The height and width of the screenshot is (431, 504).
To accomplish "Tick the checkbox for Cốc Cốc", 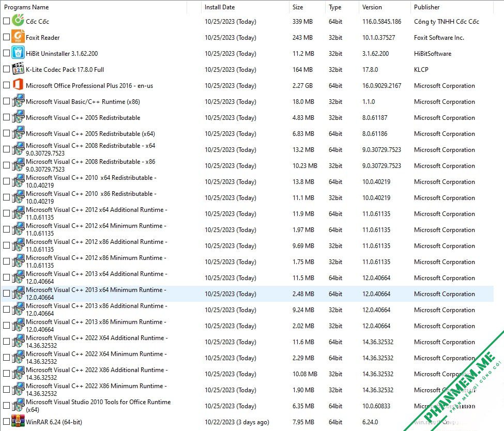I will (6, 21).
